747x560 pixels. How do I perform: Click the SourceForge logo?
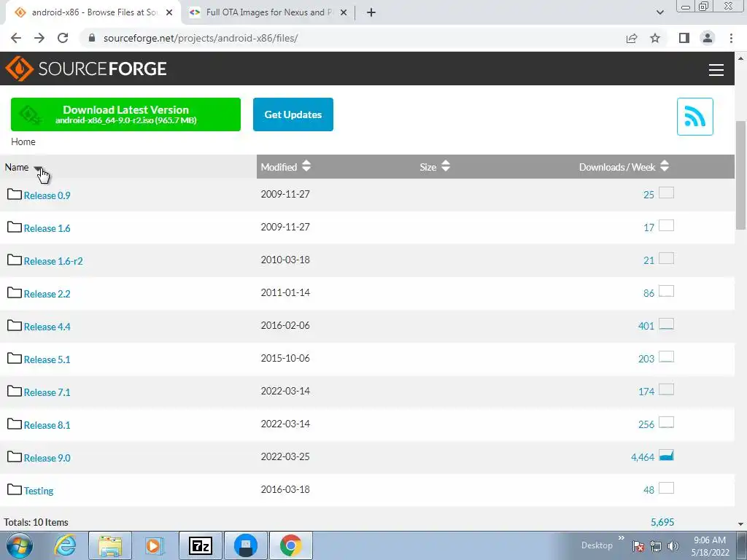(x=86, y=69)
